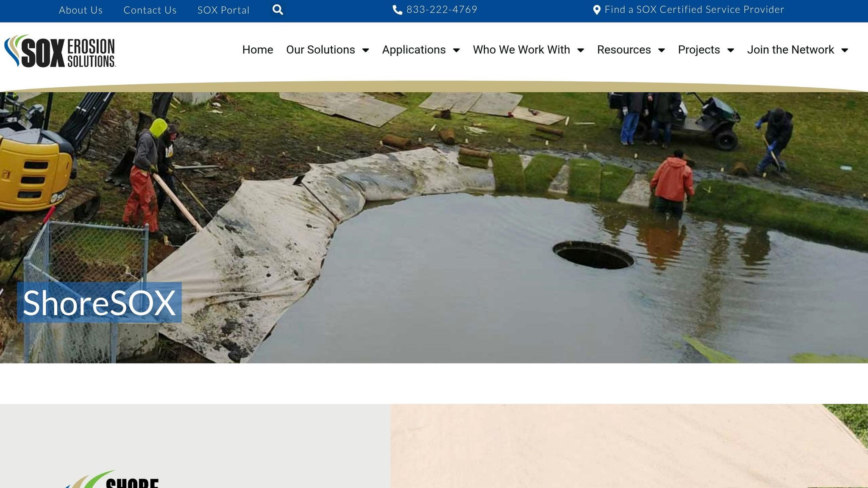Call the 833-222-4769 phone number link

click(442, 10)
